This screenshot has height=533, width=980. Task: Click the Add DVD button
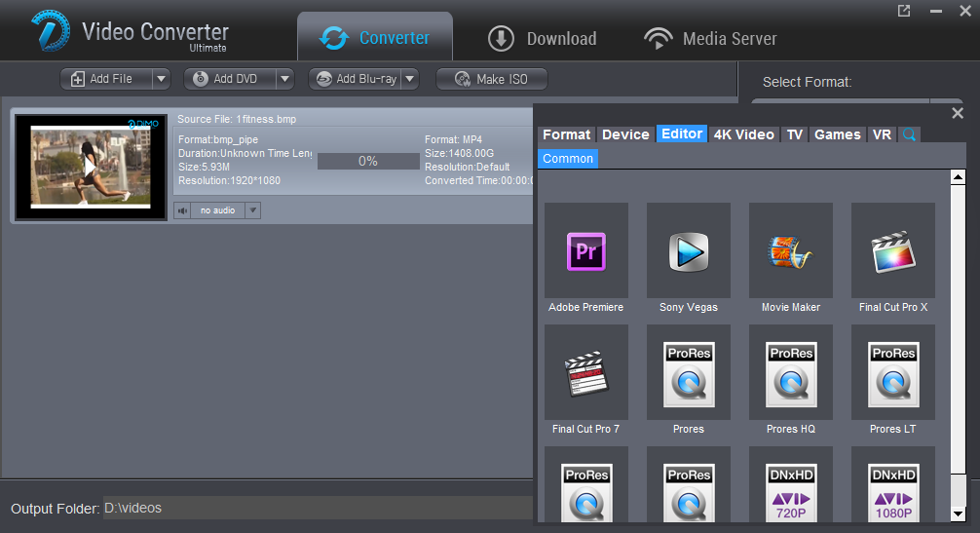(230, 79)
